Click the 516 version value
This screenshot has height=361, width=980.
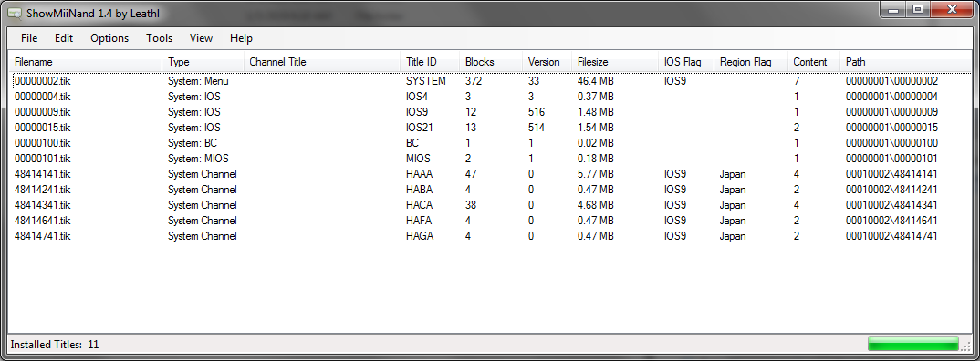click(x=537, y=112)
